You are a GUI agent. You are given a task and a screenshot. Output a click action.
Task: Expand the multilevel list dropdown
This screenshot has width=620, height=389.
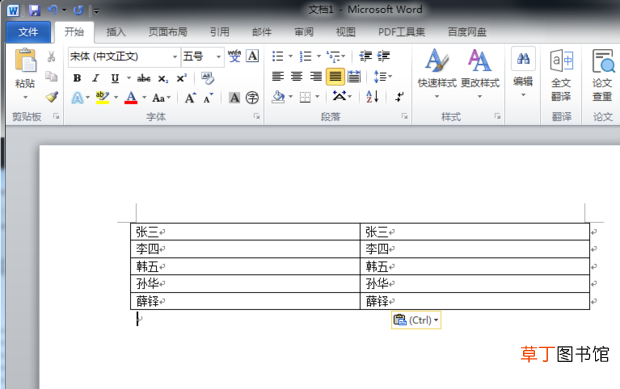[343, 56]
